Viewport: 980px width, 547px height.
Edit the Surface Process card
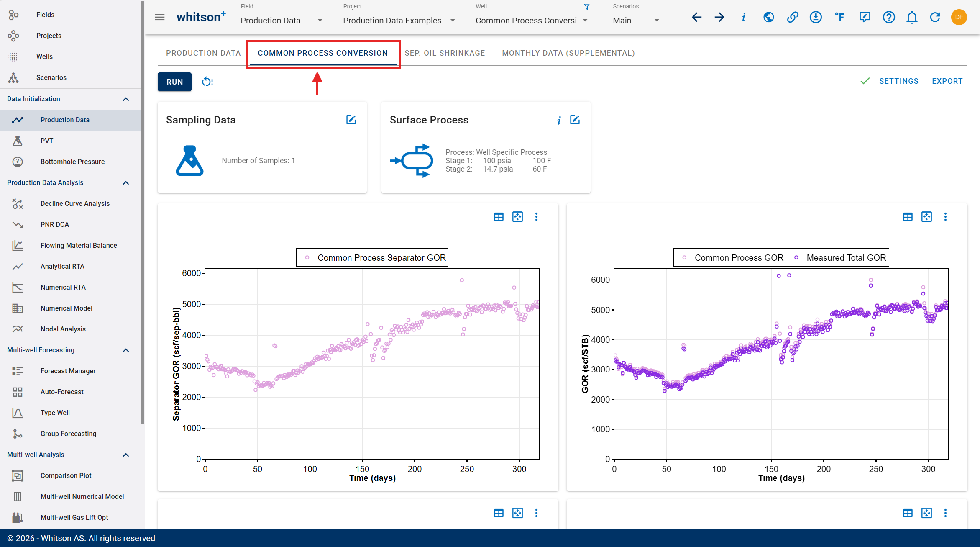point(575,120)
